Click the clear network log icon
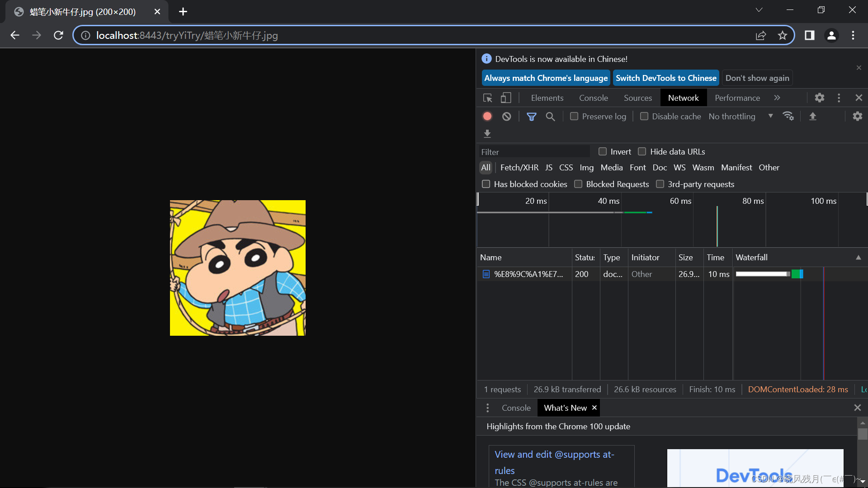Image resolution: width=868 pixels, height=488 pixels. pos(506,116)
